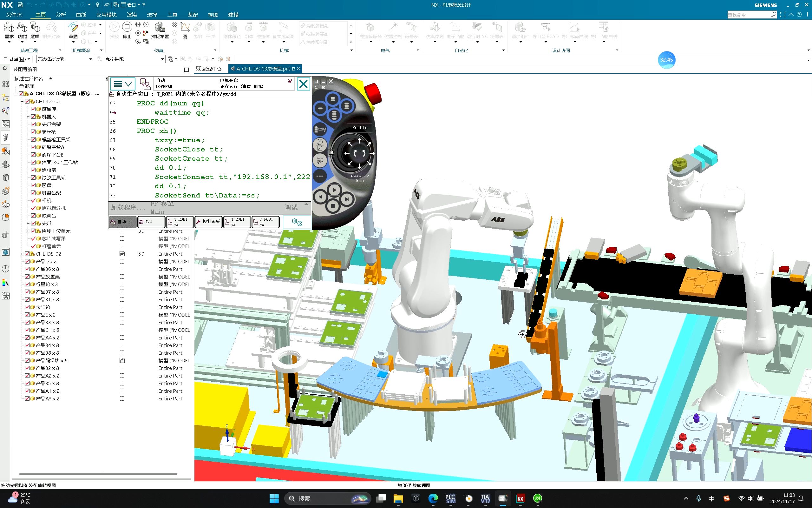Open the 装配 ribbon tab
Image resolution: width=812 pixels, height=508 pixels.
tap(193, 15)
